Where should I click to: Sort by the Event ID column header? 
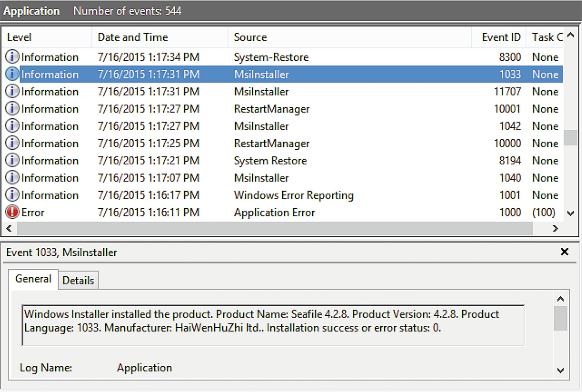499,37
